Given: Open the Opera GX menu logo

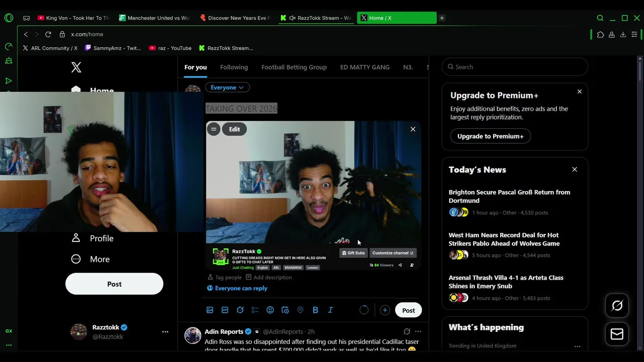Looking at the screenshot, I should 9,18.
